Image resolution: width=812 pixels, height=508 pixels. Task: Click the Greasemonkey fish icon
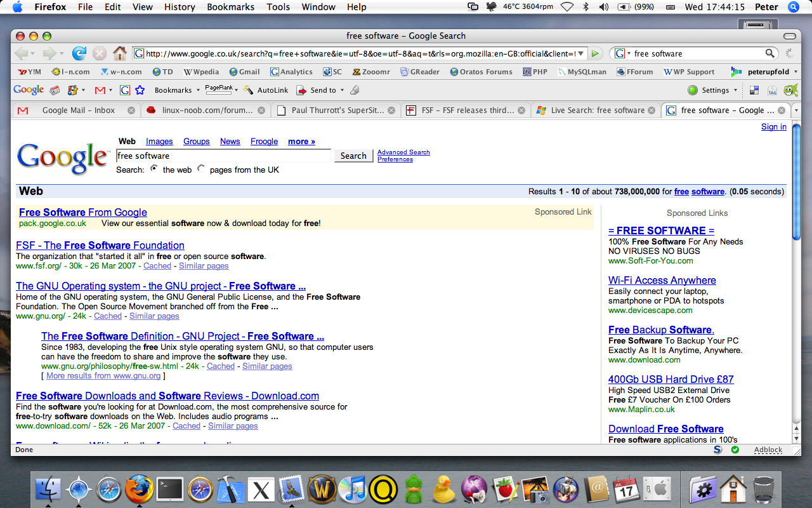pyautogui.click(x=790, y=90)
